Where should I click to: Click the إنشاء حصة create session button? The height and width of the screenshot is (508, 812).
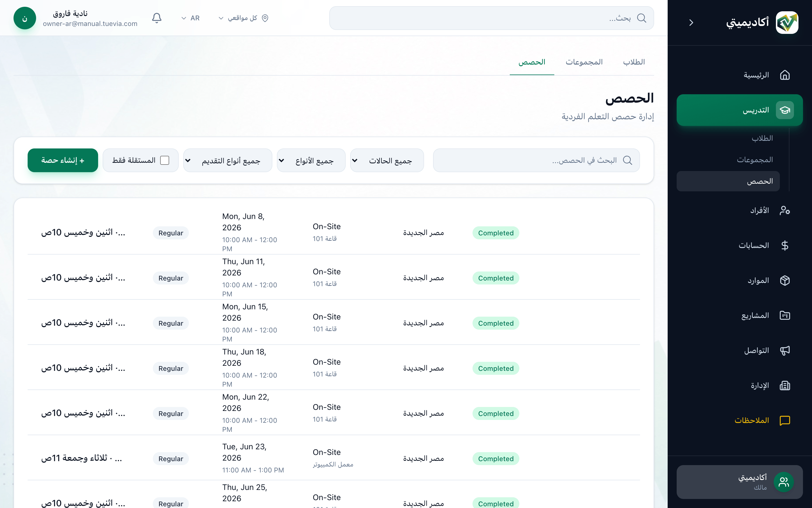(x=63, y=160)
